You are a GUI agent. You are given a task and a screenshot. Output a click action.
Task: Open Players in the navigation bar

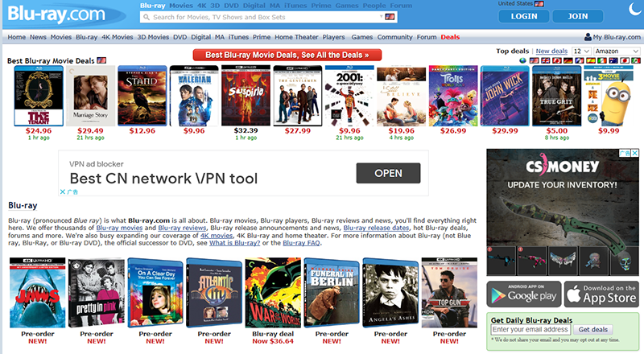[x=333, y=37]
